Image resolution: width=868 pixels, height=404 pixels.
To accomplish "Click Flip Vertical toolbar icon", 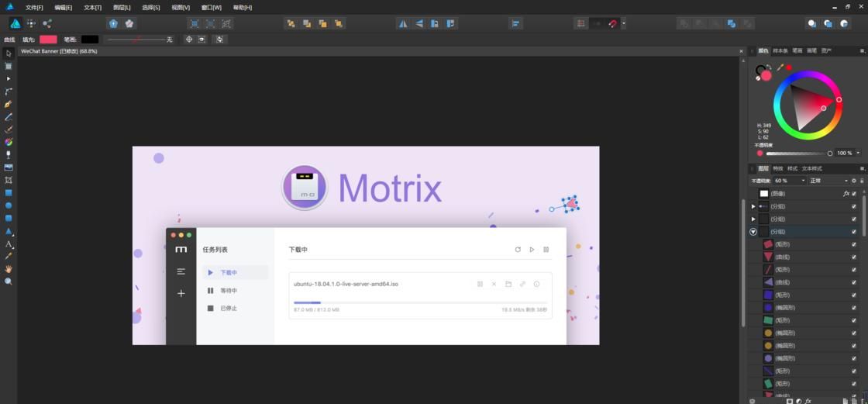I will 419,23.
